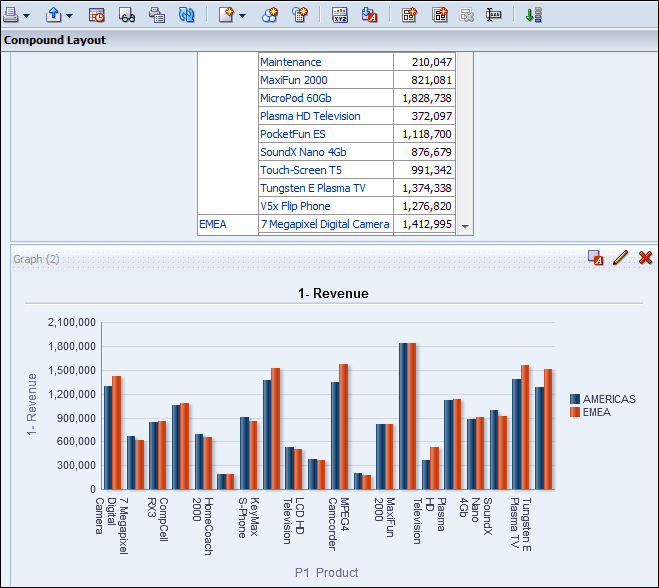Click the EMEA legend color swatch
This screenshot has height=588, width=659.
[575, 412]
